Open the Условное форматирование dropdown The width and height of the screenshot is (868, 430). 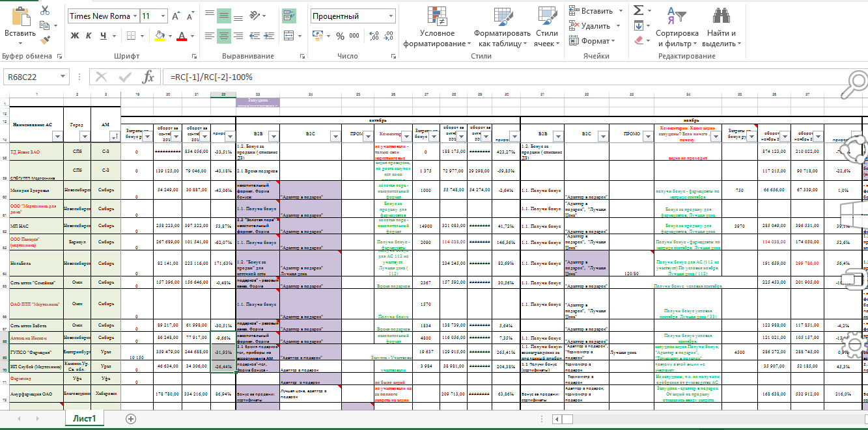pyautogui.click(x=437, y=27)
